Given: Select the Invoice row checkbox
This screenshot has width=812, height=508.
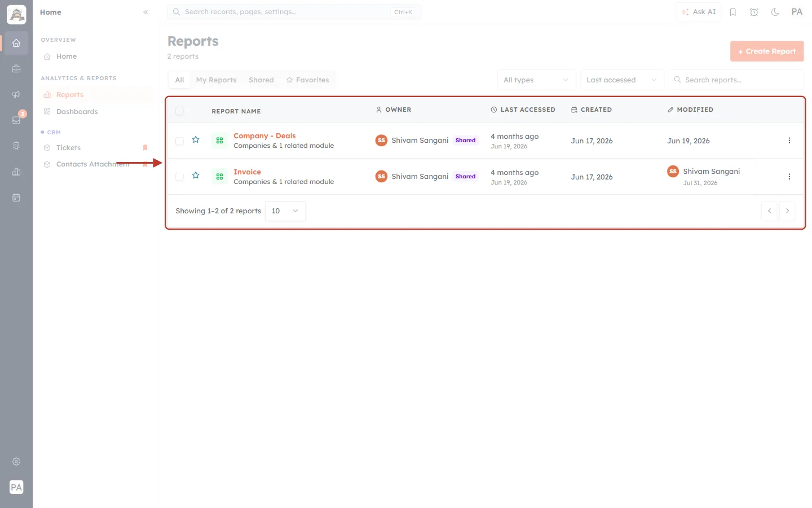Looking at the screenshot, I should [x=179, y=177].
